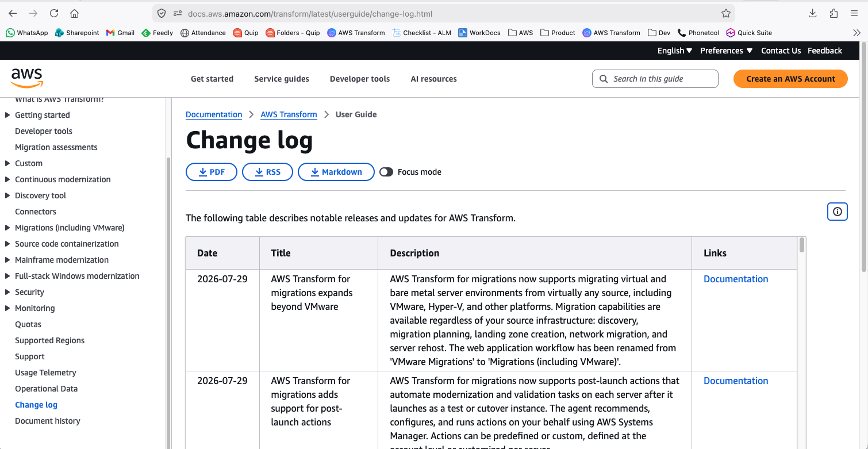Open the Gmail bookmark
The height and width of the screenshot is (449, 868).
(x=120, y=33)
